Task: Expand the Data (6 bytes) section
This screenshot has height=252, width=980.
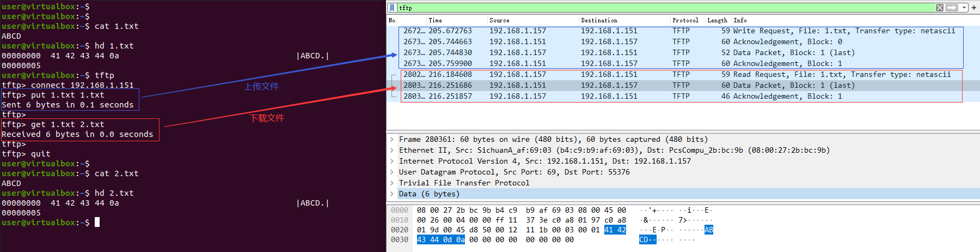Action: (x=391, y=194)
